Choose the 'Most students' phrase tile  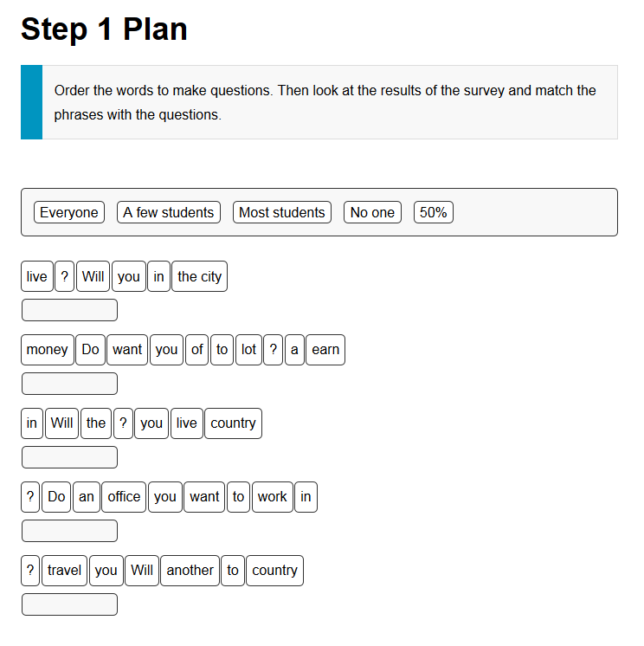point(281,212)
